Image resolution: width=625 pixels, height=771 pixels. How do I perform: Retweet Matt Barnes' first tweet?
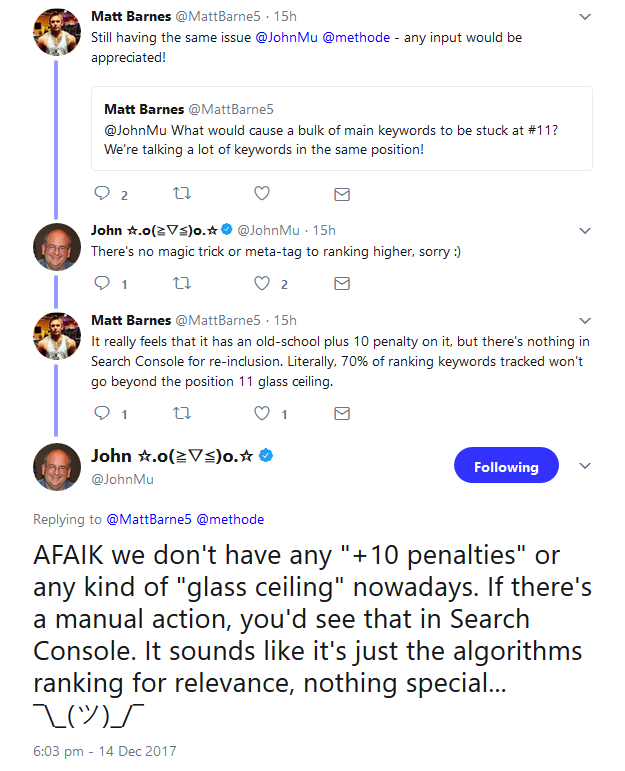[x=182, y=193]
